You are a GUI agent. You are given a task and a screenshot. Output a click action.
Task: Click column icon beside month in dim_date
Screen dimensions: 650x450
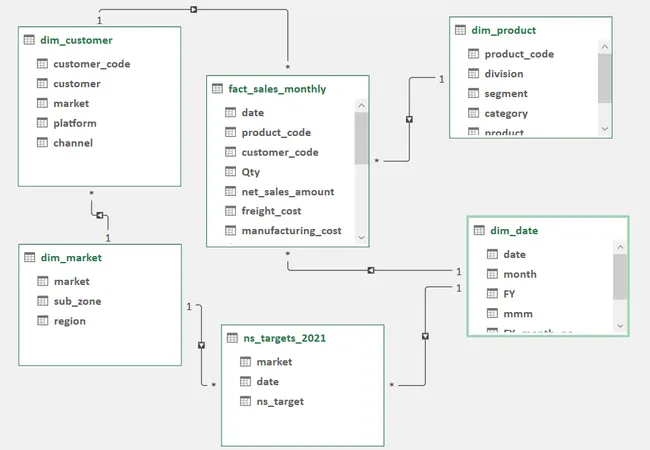tap(492, 274)
